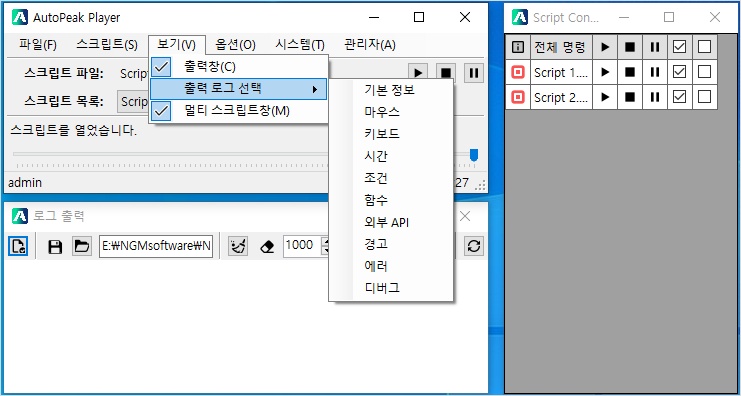The width and height of the screenshot is (741, 396).
Task: Toggle empty checkbox in Script 2 row
Action: click(705, 97)
